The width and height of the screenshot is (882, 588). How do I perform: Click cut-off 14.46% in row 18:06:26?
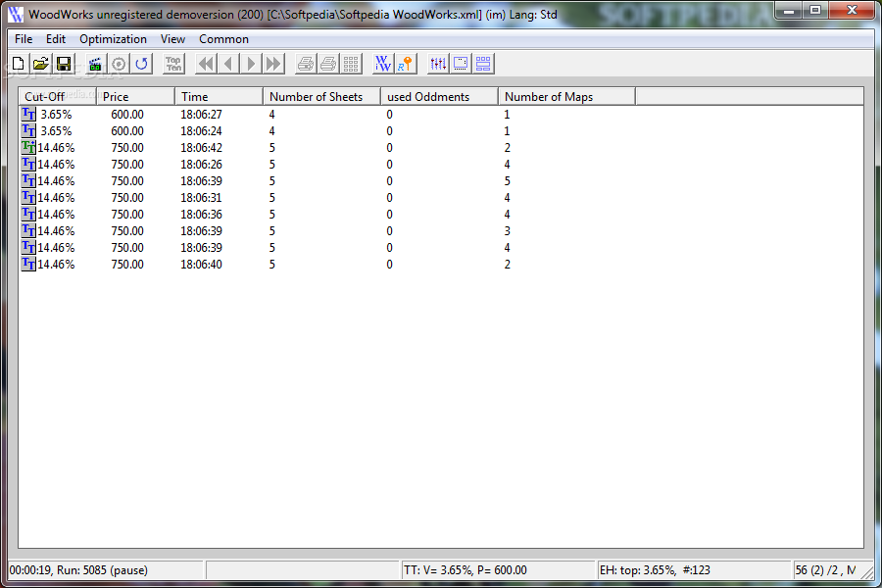point(56,165)
